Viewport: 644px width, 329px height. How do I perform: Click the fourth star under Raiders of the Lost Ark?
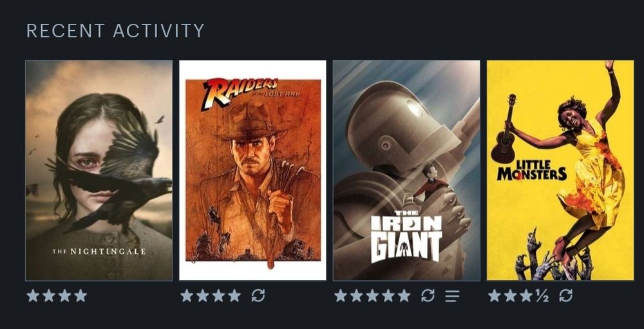click(234, 296)
